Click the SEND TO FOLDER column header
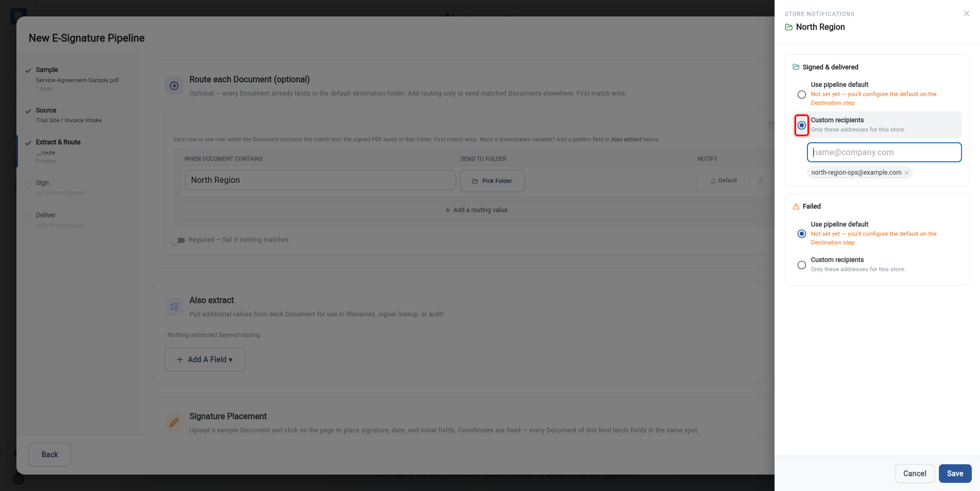This screenshot has height=491, width=980. coord(483,159)
